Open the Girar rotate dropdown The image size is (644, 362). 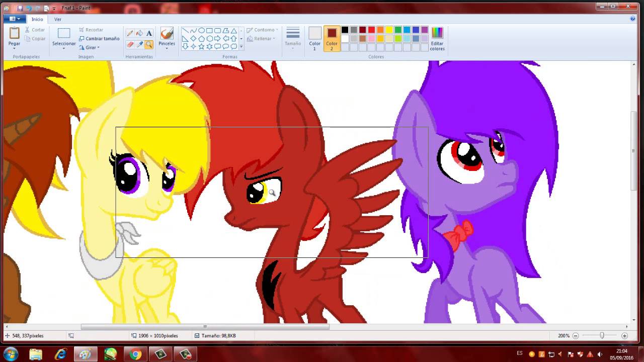pos(90,48)
